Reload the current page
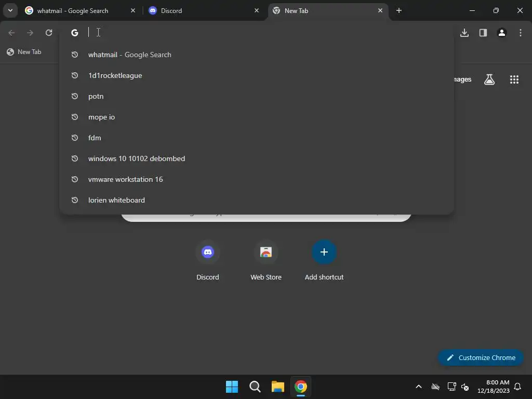The width and height of the screenshot is (532, 399). (x=49, y=33)
